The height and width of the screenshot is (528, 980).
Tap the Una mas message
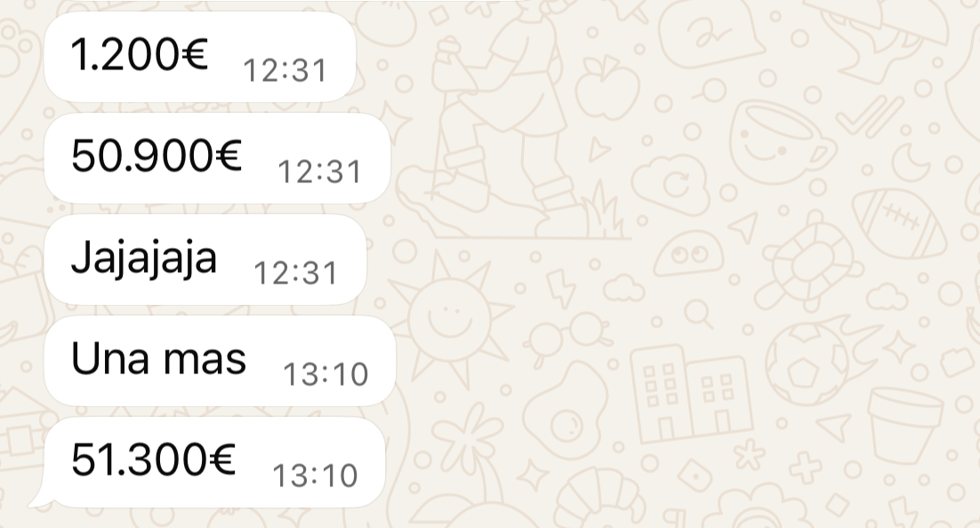[220, 361]
